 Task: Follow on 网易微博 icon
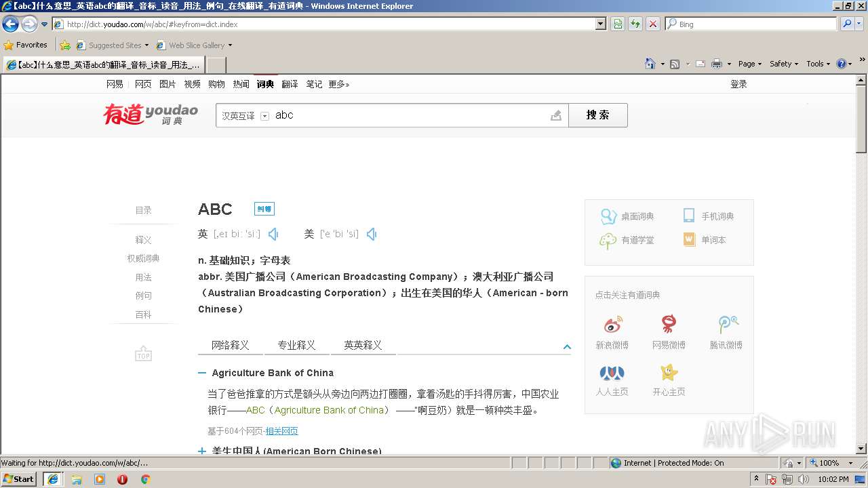pyautogui.click(x=669, y=324)
